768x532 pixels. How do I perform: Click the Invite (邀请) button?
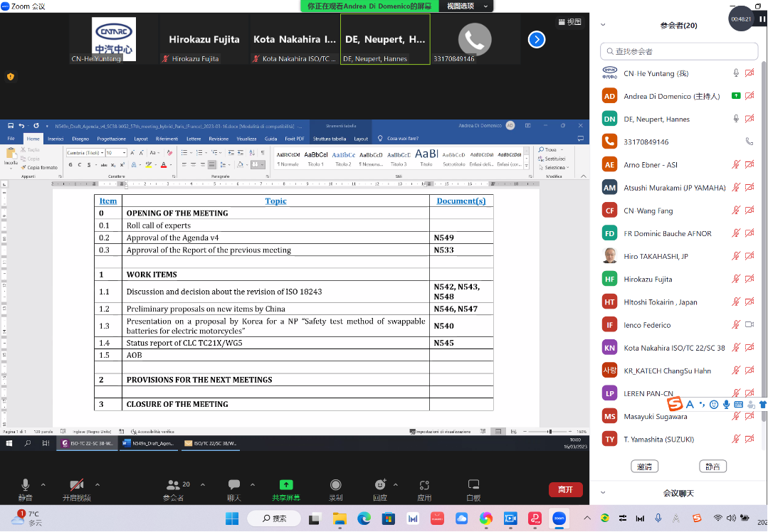(644, 467)
